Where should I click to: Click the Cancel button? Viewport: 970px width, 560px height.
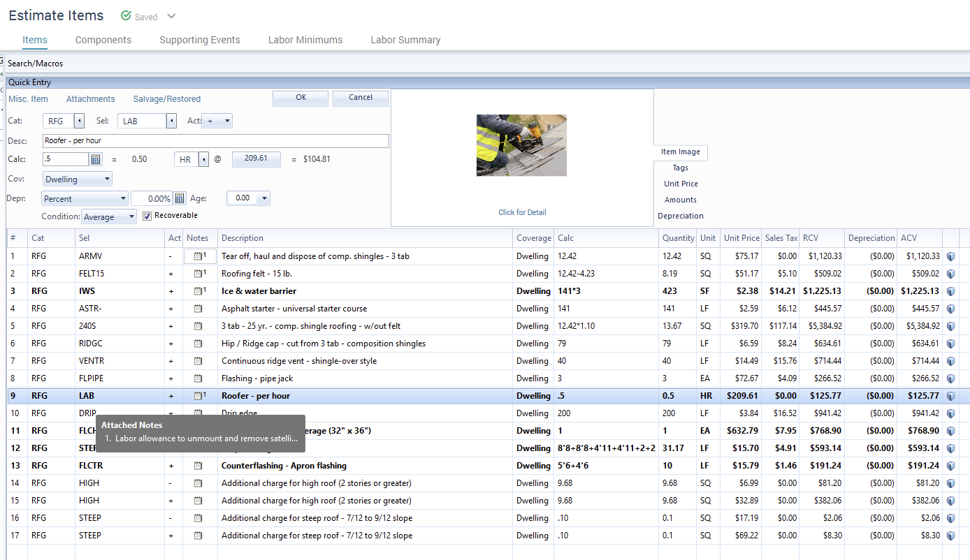(x=360, y=98)
